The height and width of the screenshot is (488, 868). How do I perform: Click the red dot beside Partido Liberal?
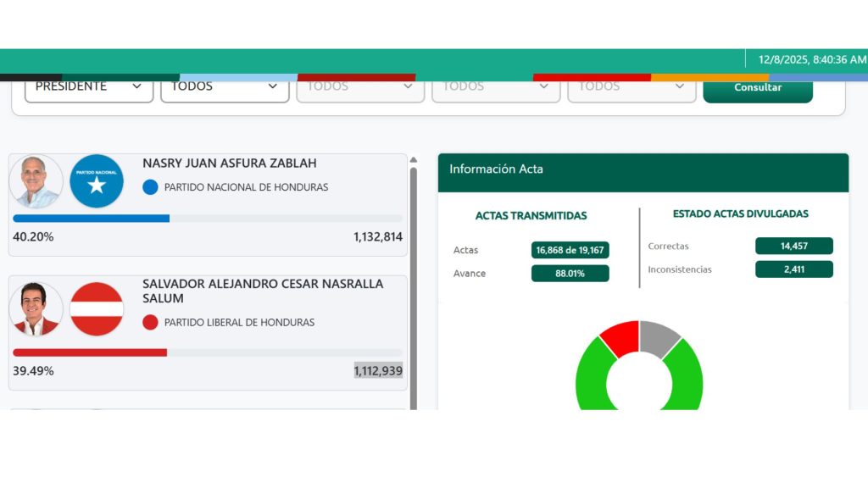tap(150, 322)
